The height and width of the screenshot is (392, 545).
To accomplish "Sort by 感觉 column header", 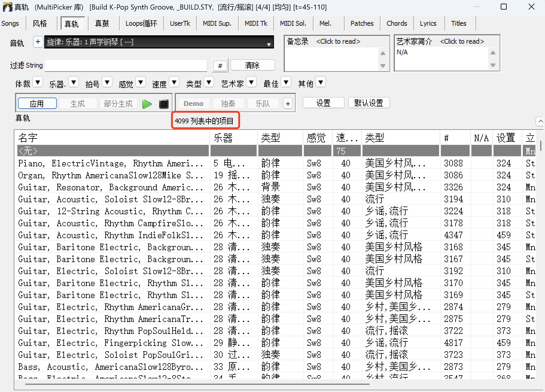I will 318,138.
